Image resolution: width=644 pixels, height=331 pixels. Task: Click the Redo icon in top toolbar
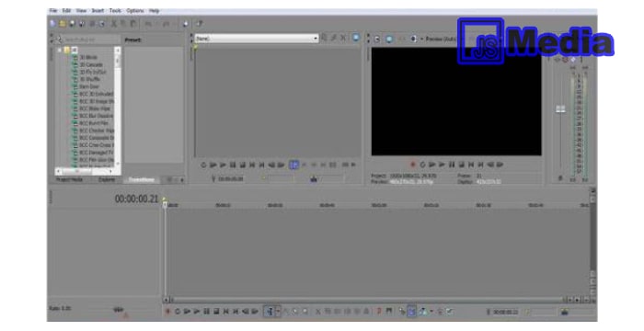[x=166, y=24]
